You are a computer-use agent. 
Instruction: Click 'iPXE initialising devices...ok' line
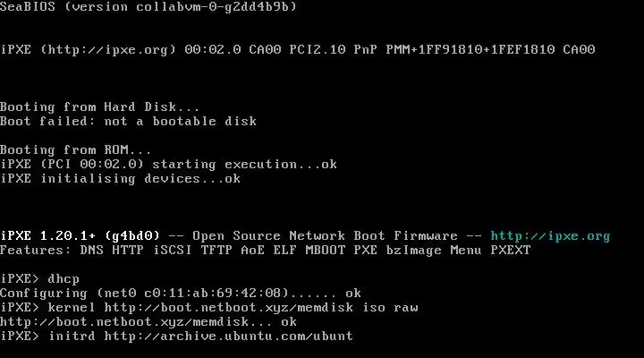(121, 179)
